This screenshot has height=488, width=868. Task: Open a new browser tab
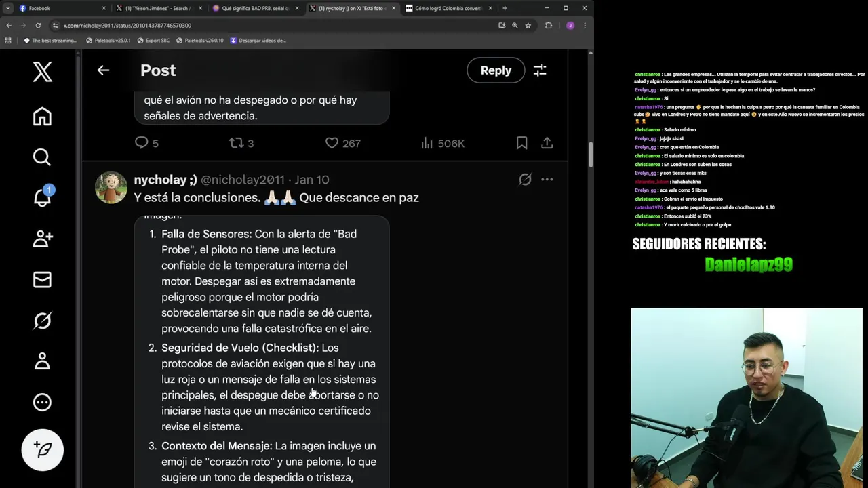click(505, 8)
